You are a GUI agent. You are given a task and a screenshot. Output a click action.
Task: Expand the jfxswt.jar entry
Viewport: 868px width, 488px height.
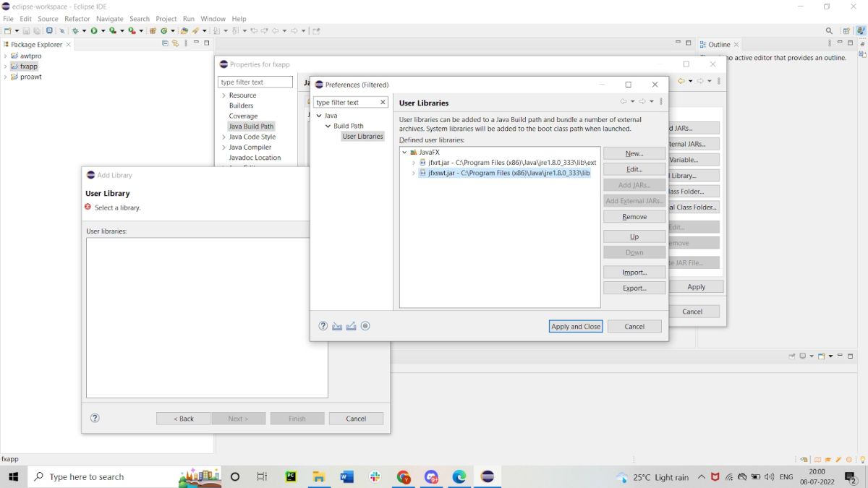coord(414,174)
